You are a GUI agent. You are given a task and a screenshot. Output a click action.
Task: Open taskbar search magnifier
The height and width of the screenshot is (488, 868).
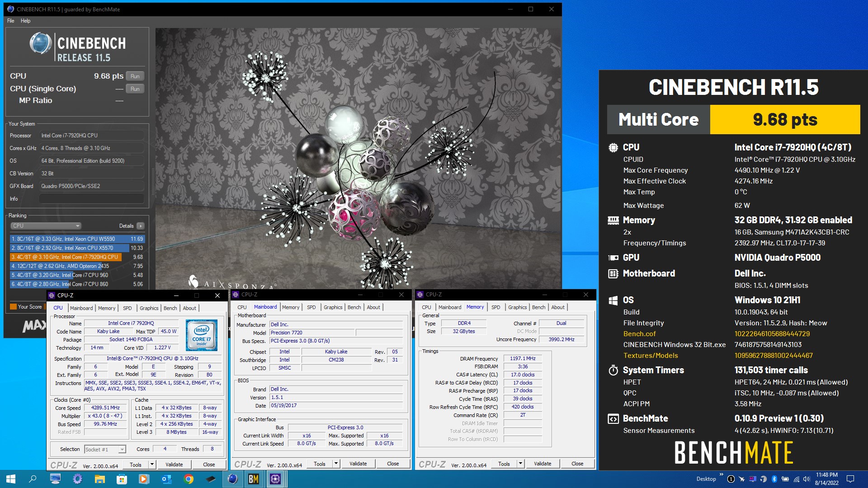[33, 479]
